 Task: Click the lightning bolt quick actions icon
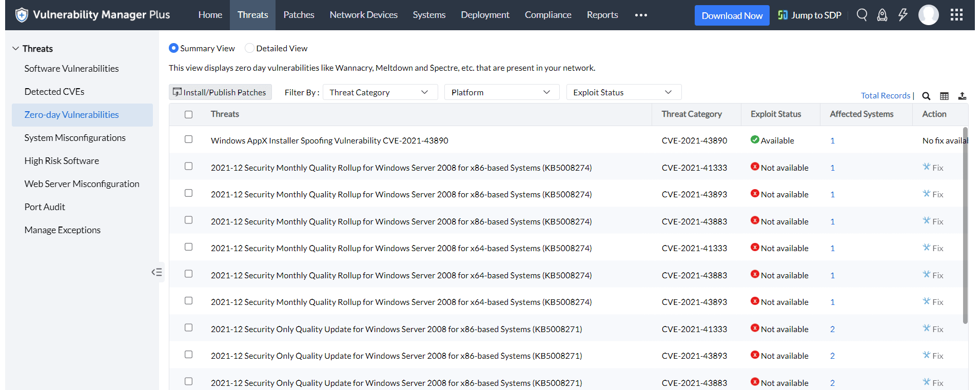tap(903, 15)
